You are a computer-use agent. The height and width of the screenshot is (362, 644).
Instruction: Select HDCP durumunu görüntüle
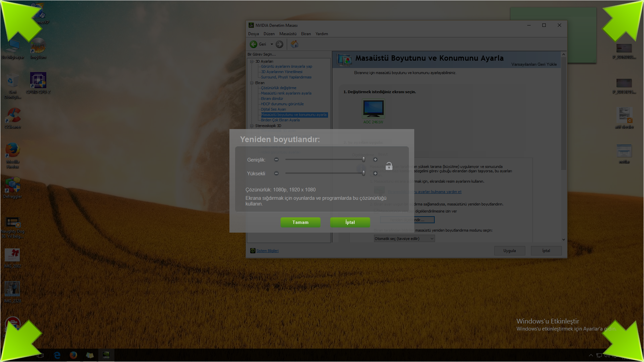tap(282, 104)
